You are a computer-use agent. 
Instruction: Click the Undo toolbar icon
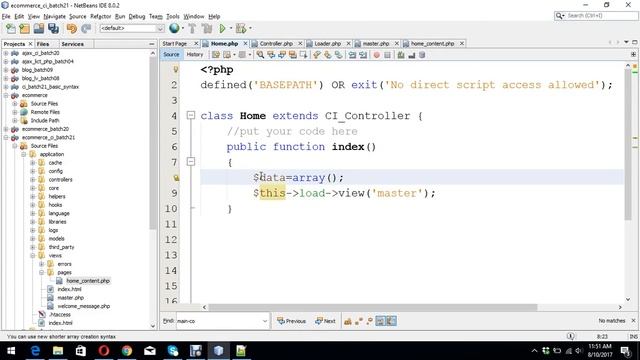[72, 28]
